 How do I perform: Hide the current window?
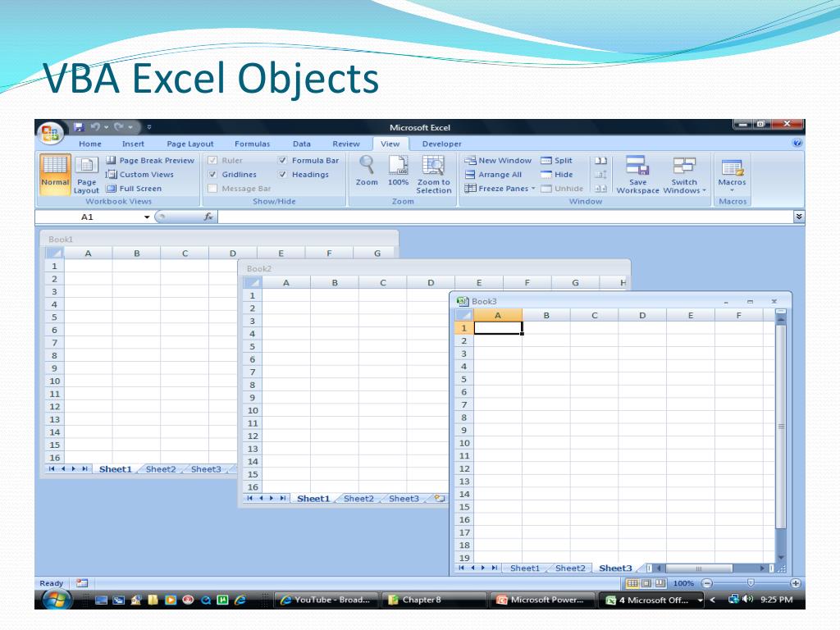(557, 175)
